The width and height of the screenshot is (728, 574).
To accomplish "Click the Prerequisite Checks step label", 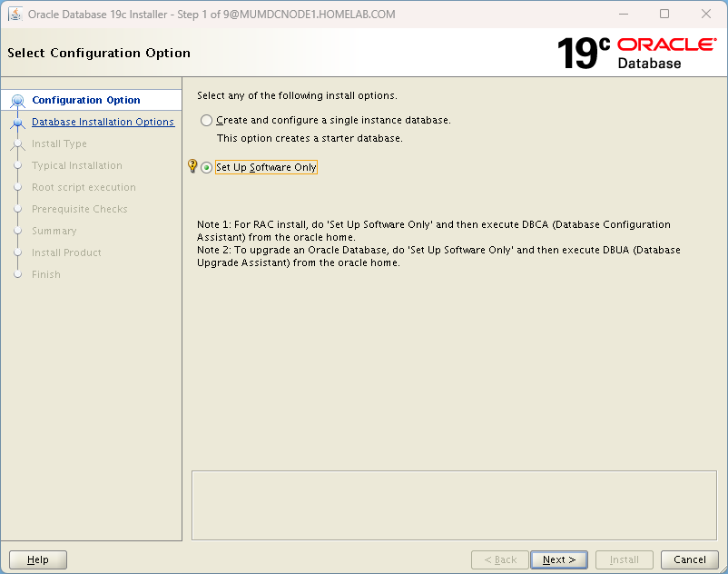I will 79,210.
